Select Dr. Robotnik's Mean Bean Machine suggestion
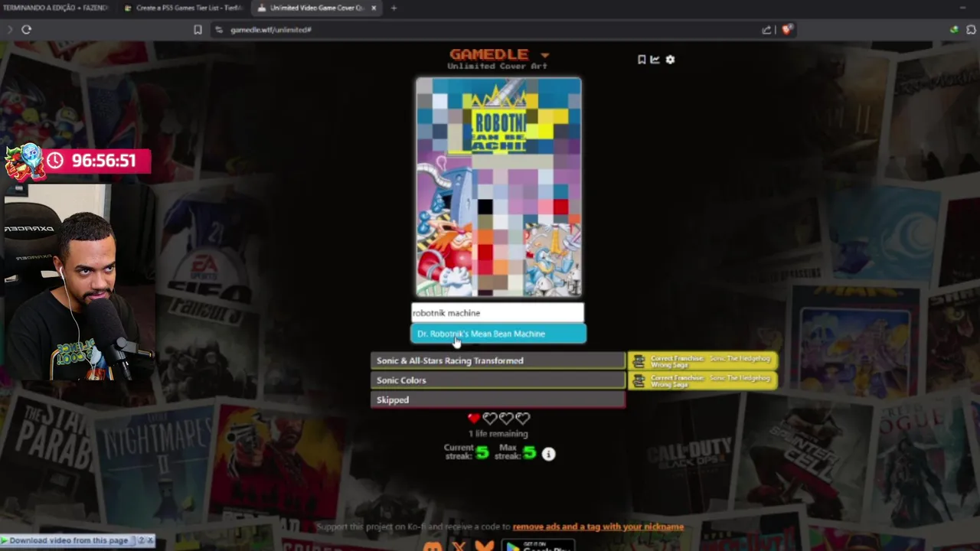The height and width of the screenshot is (551, 980). tap(498, 334)
